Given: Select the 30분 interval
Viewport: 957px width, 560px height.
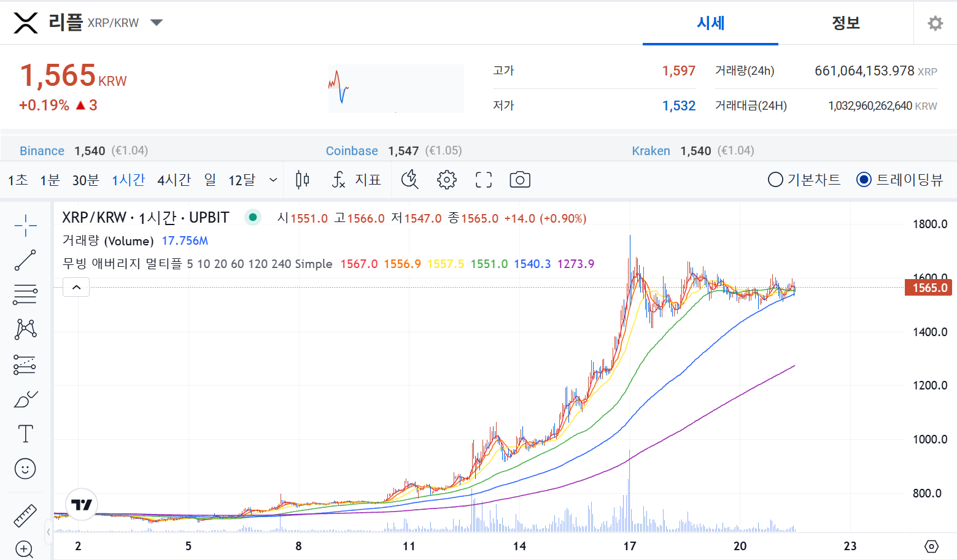Looking at the screenshot, I should point(85,180).
